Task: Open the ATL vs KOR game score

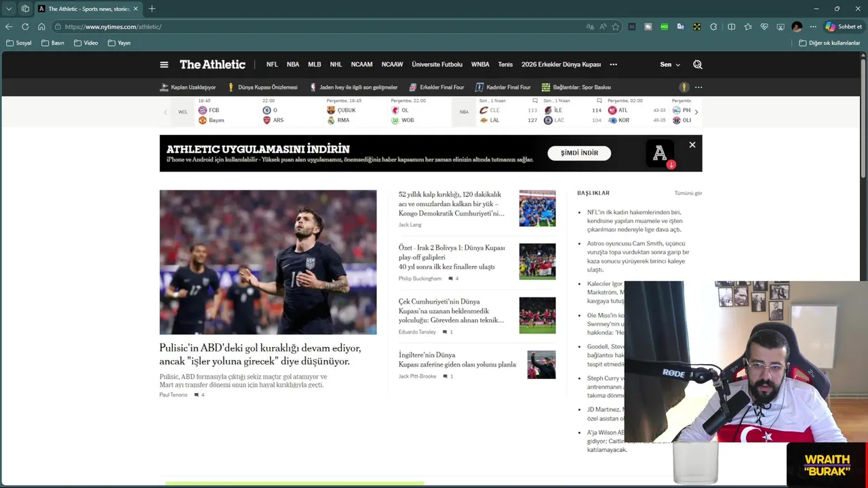Action: point(637,112)
